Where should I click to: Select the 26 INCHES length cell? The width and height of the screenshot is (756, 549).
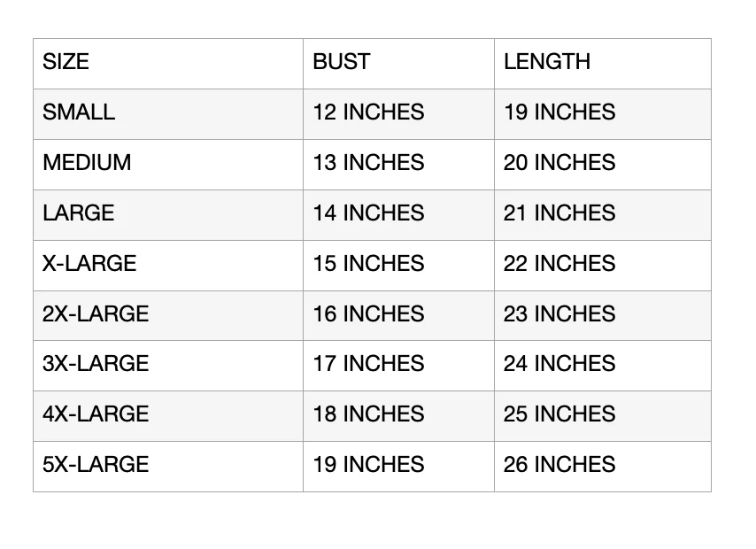point(603,467)
